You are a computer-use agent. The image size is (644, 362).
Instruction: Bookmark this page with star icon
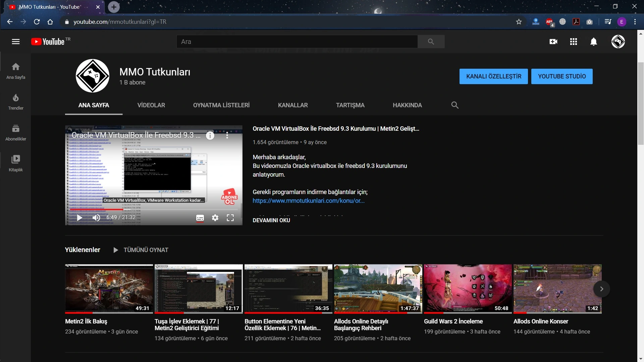(x=519, y=22)
